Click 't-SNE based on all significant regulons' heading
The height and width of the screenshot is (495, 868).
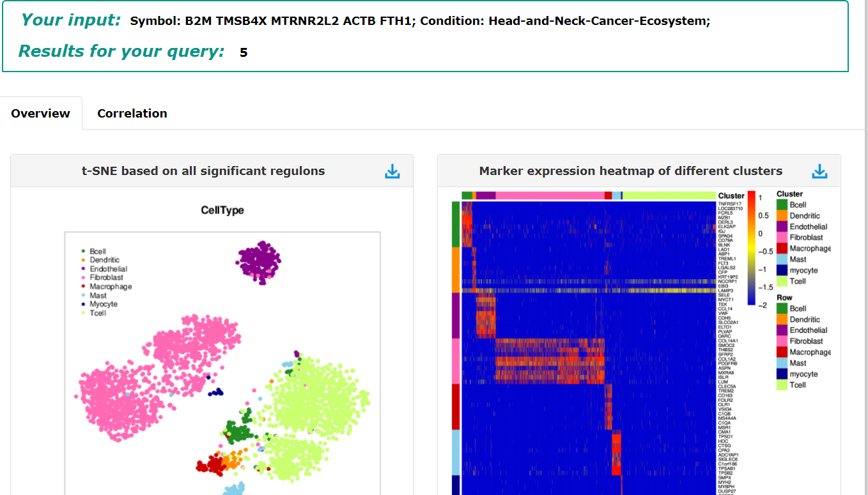[203, 171]
